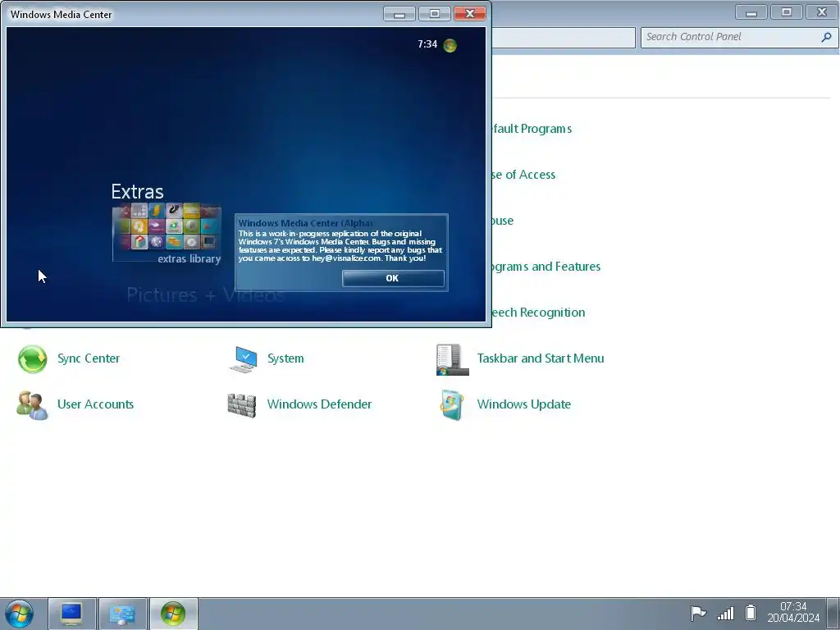Select the Pictures + Videos menu entry
This screenshot has width=840, height=630.
point(206,294)
